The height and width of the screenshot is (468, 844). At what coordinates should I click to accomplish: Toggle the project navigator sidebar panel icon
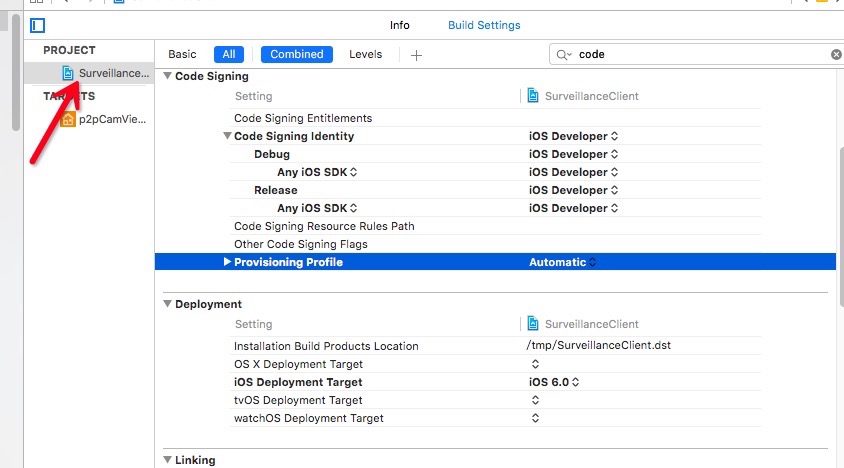38,25
